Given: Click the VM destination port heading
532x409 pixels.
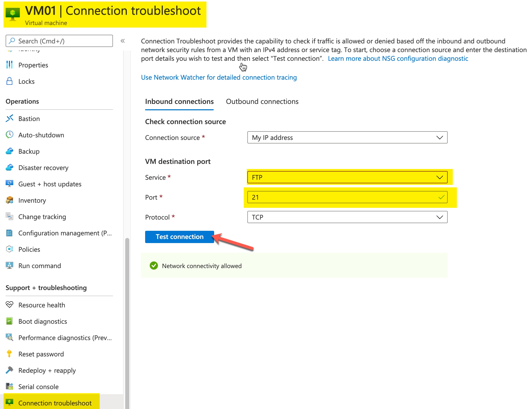Looking at the screenshot, I should (178, 161).
